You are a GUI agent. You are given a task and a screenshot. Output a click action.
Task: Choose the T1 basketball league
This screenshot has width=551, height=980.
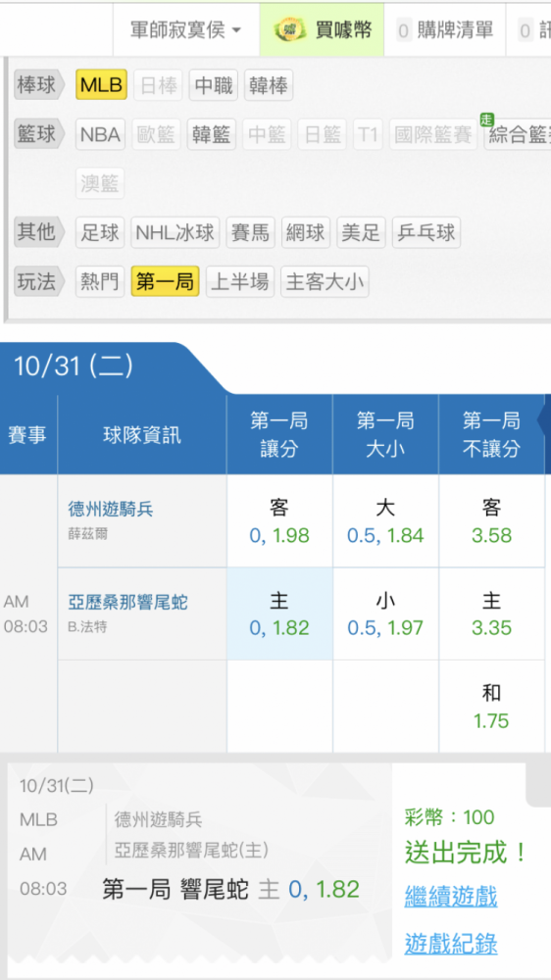[368, 134]
